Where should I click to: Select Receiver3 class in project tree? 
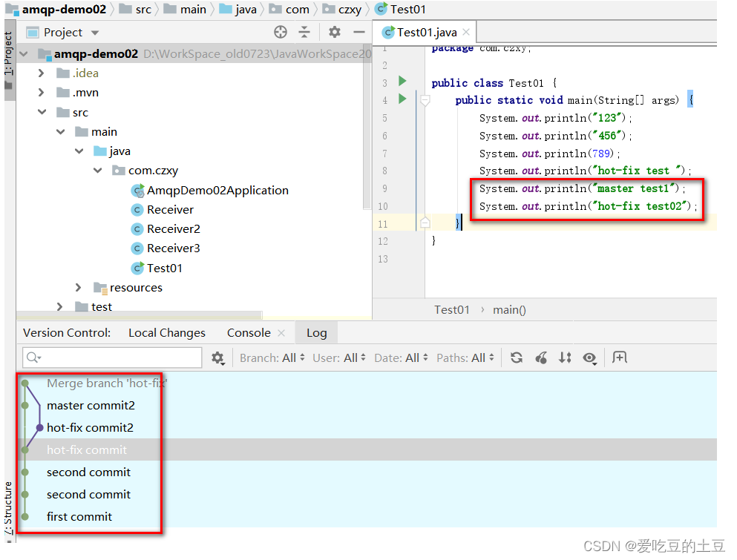(173, 248)
